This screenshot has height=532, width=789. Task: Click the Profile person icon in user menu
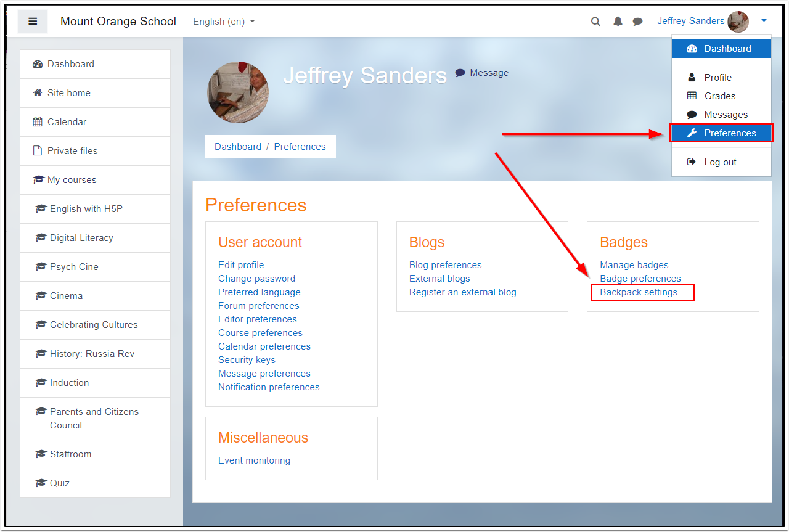692,78
